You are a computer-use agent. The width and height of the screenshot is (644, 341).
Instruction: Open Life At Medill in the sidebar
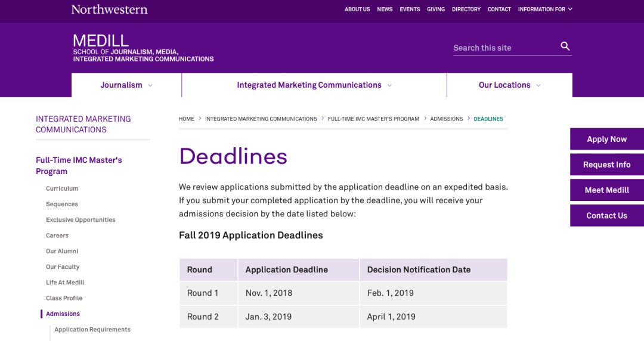(65, 282)
